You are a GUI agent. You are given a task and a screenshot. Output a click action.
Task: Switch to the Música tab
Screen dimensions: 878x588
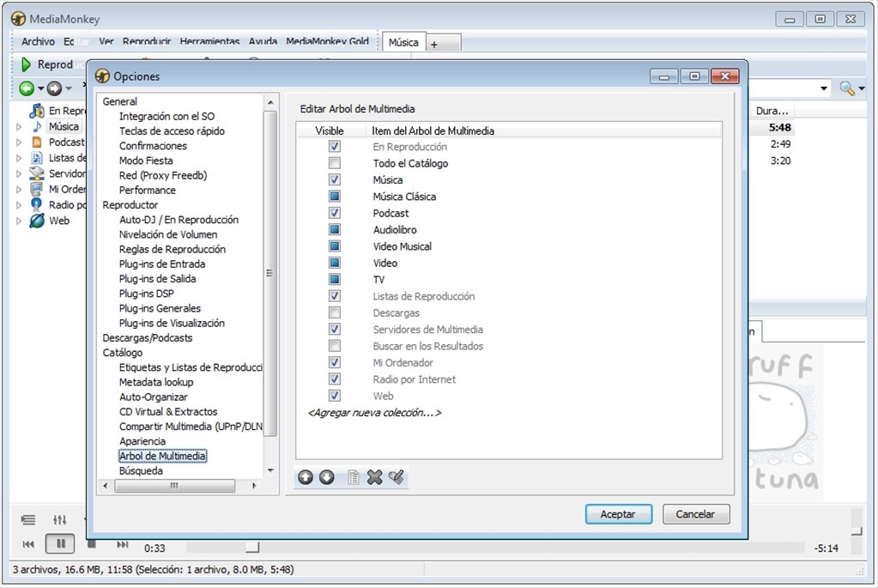pyautogui.click(x=403, y=43)
